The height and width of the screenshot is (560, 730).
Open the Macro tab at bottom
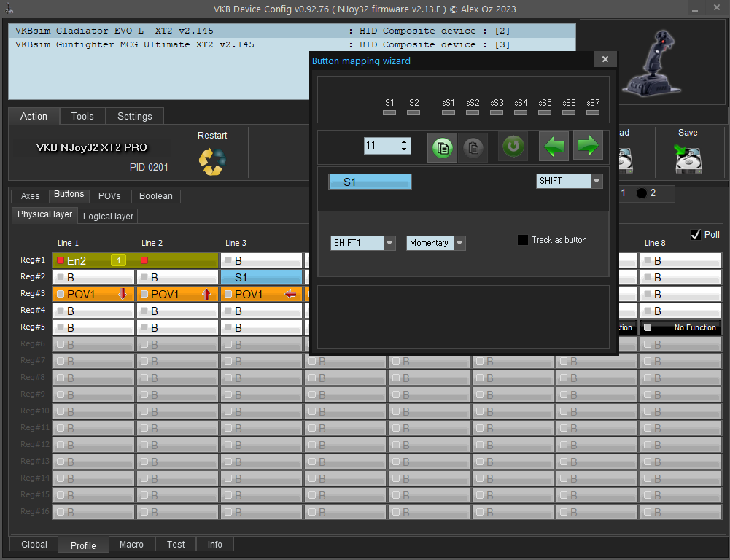[x=131, y=545]
